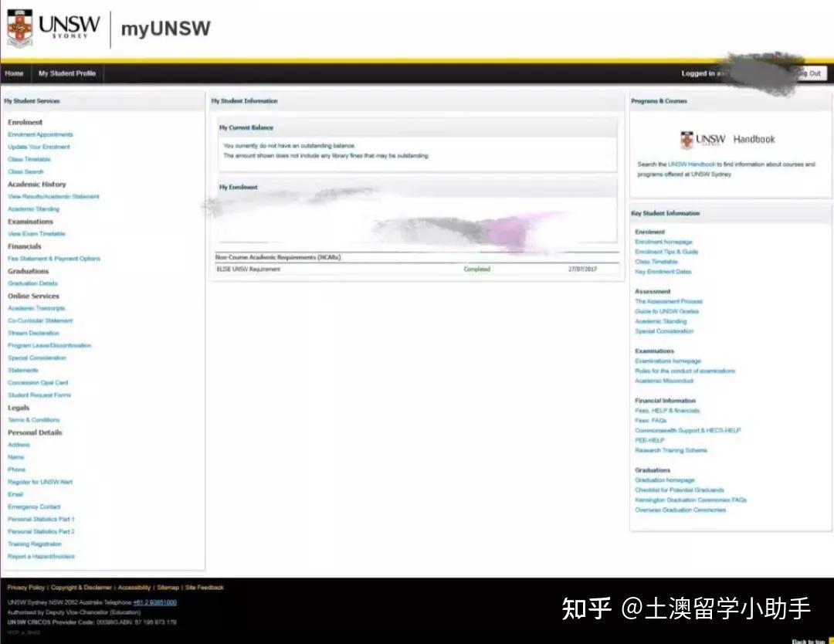Open Academic Transcripts under Online Services

point(36,308)
